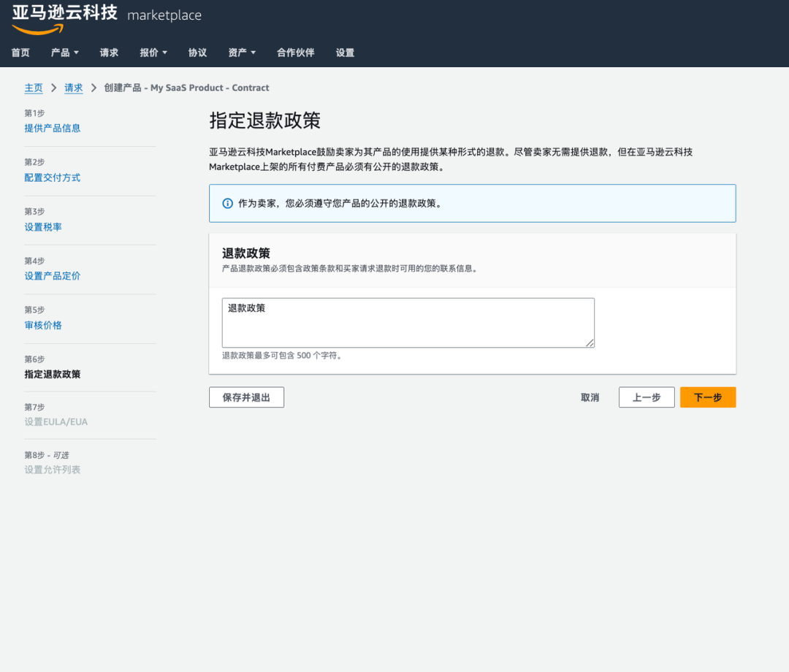
Task: Open step 1 提供产品信息
Action: [x=52, y=127]
